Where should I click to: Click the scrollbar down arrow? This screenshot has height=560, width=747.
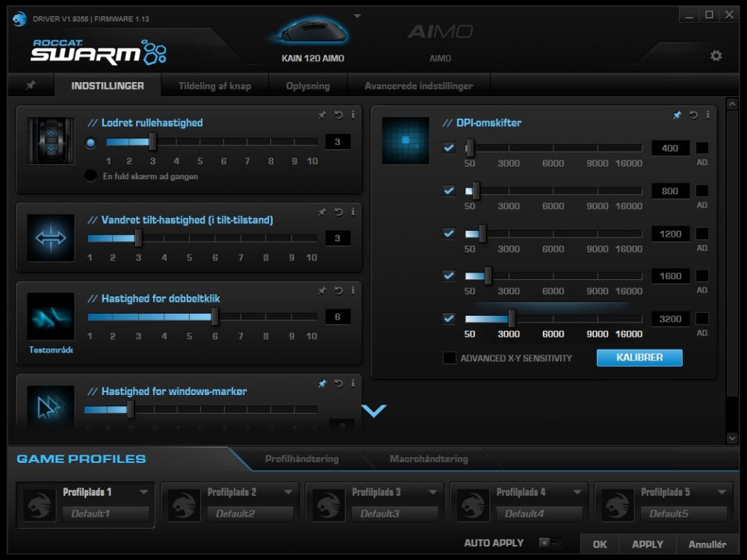[x=732, y=438]
